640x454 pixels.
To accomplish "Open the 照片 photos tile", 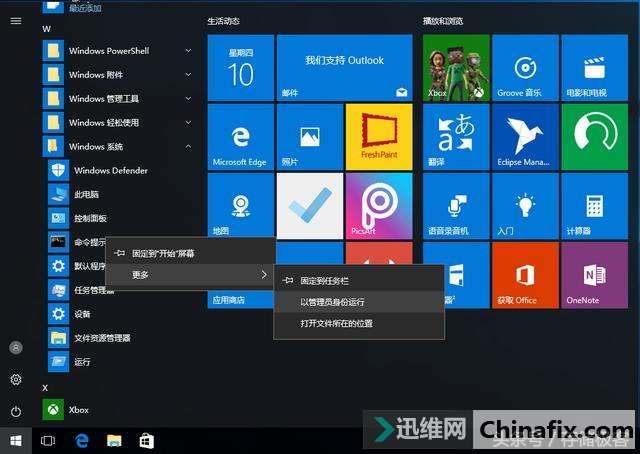I will click(310, 137).
